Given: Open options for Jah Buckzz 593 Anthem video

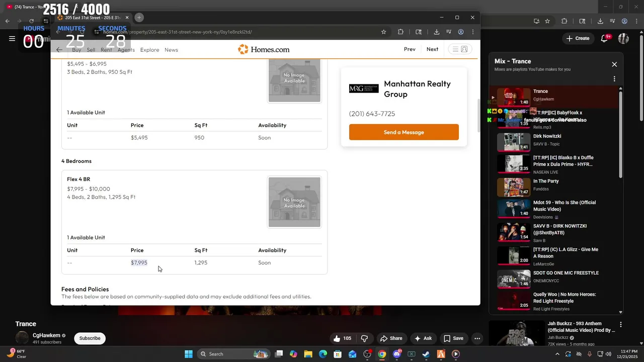Looking at the screenshot, I should pos(621,325).
